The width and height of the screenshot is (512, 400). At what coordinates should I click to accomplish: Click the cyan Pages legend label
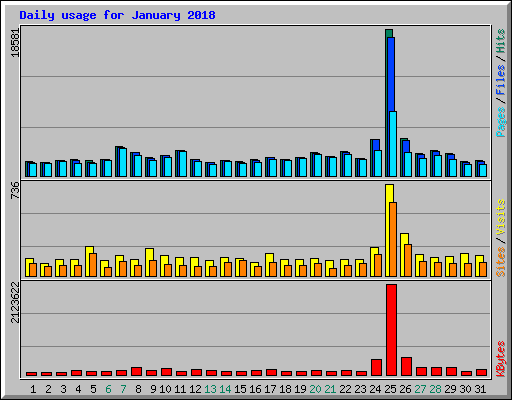[501, 122]
